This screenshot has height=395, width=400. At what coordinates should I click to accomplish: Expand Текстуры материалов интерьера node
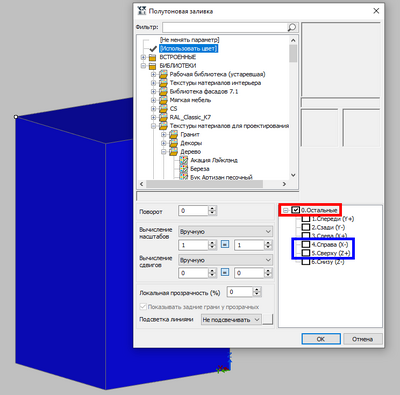pos(153,83)
